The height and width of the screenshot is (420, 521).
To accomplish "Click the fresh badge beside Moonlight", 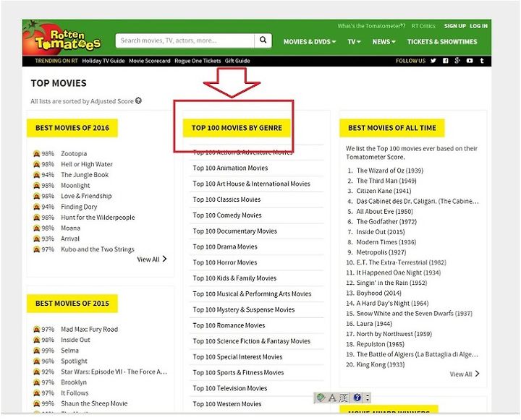I will [x=37, y=186].
